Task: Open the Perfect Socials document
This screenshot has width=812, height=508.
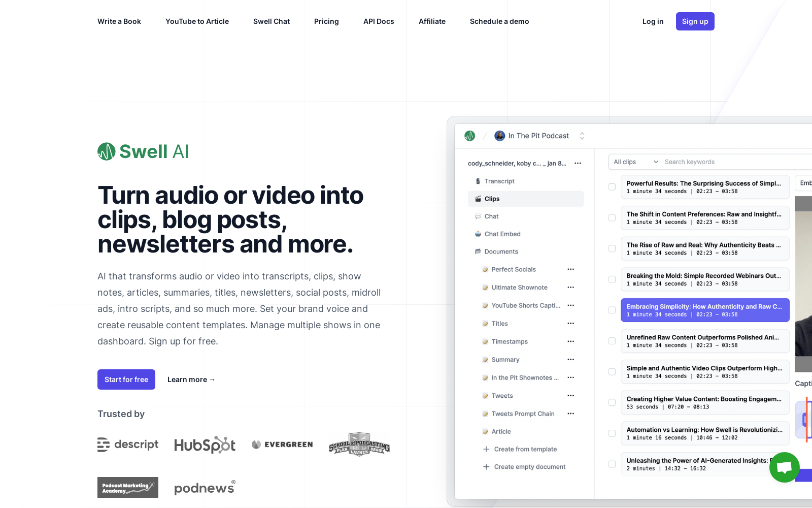Action: click(514, 269)
